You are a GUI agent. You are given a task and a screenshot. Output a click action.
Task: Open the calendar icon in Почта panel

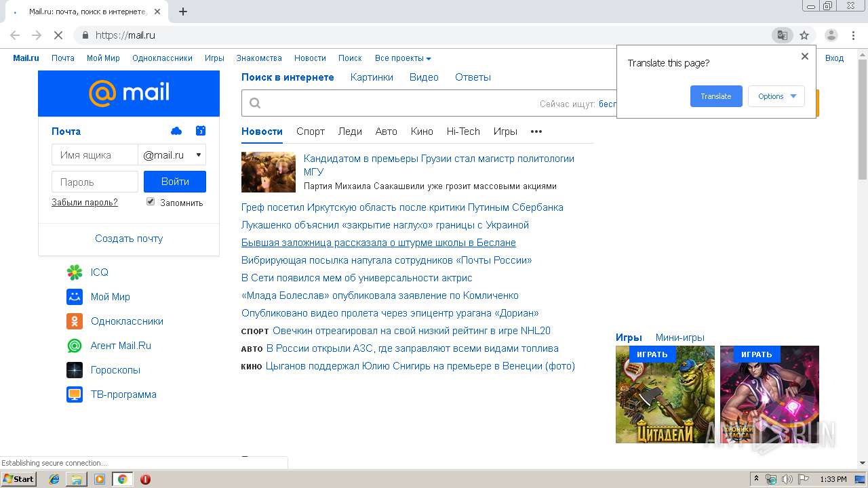click(x=200, y=131)
